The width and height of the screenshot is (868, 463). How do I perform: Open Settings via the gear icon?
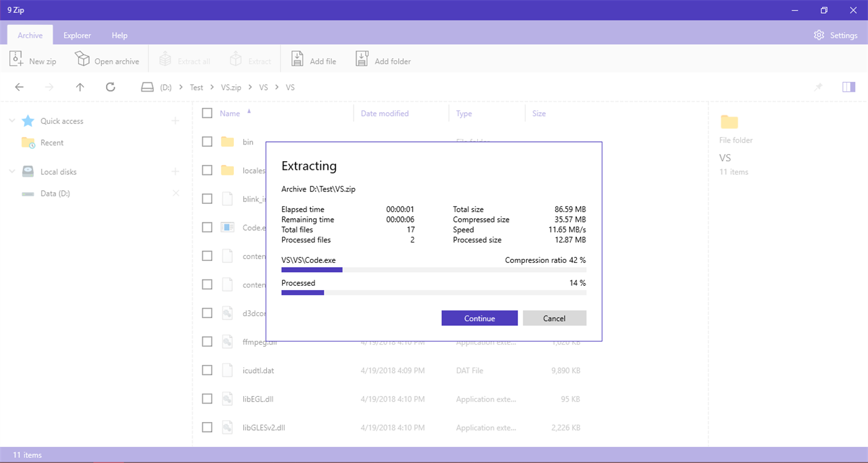point(819,35)
